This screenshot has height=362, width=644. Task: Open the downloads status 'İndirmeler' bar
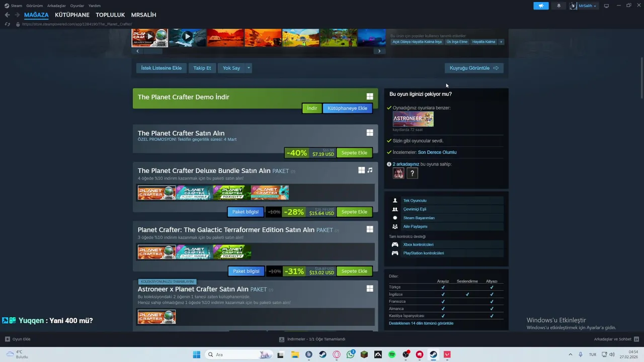coord(312,339)
